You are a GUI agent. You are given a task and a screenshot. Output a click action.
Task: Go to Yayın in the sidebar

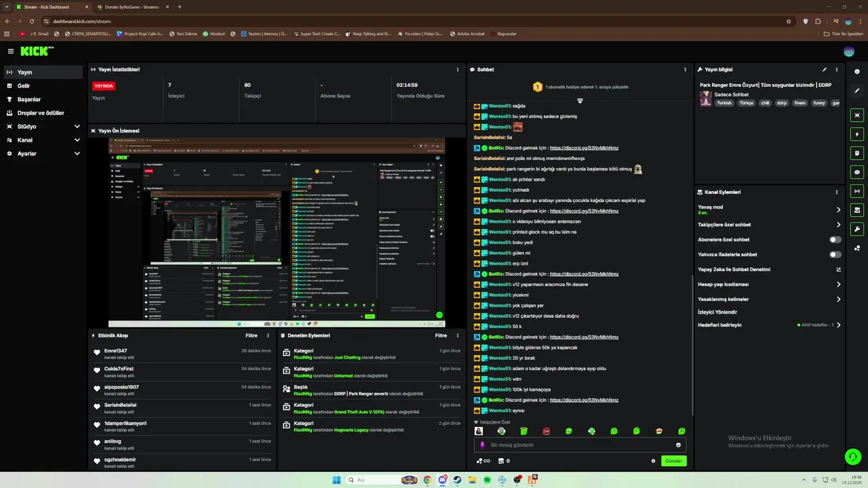(43, 73)
